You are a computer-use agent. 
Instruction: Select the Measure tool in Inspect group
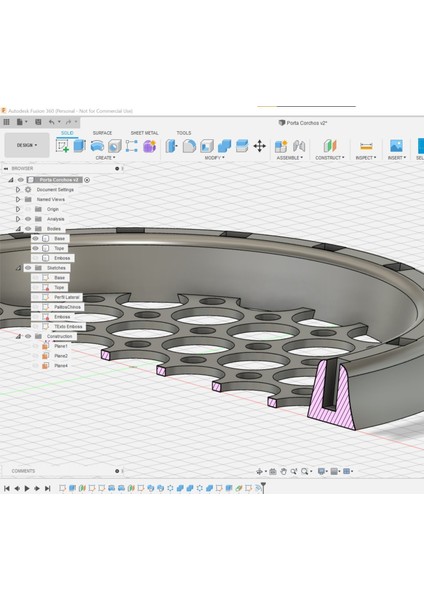(366, 146)
